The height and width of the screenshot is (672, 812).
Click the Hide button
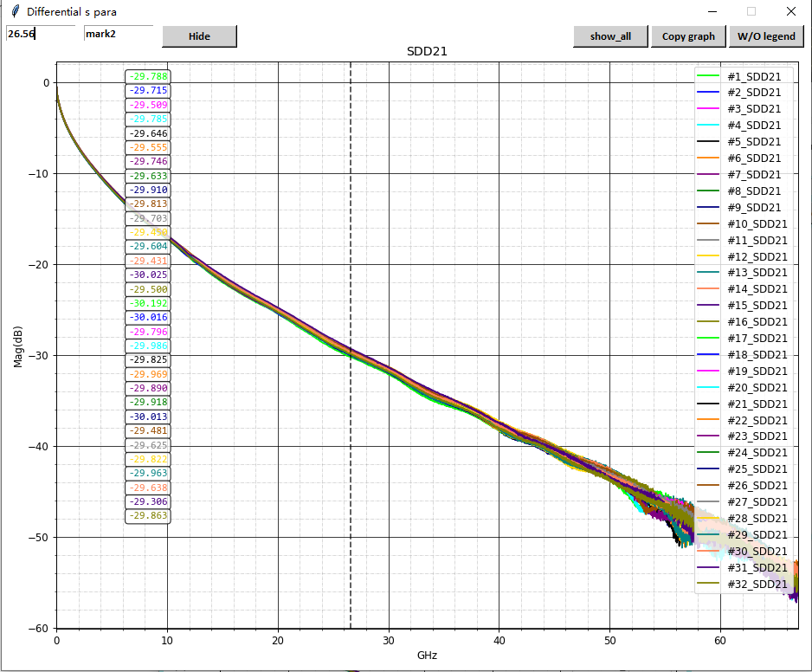coord(199,36)
